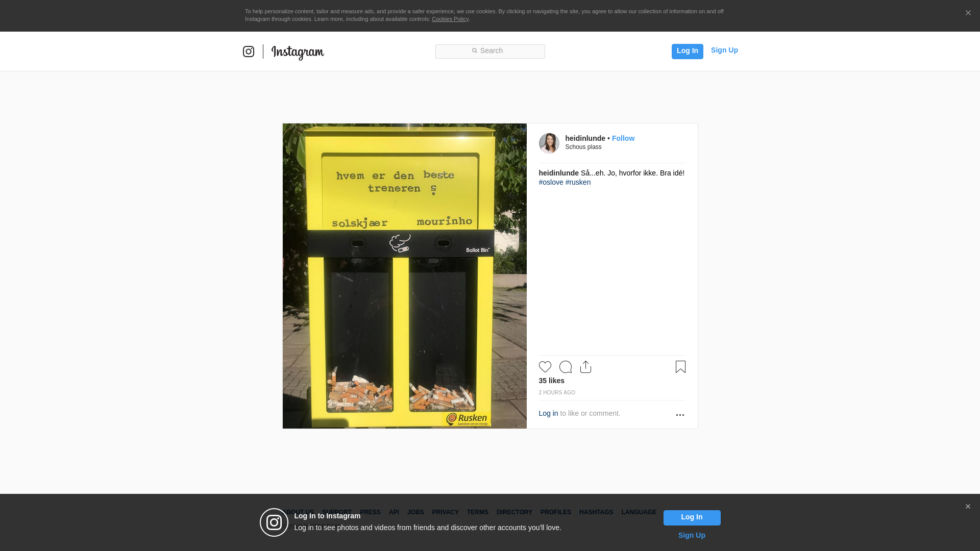Click the share post icon

pyautogui.click(x=585, y=367)
